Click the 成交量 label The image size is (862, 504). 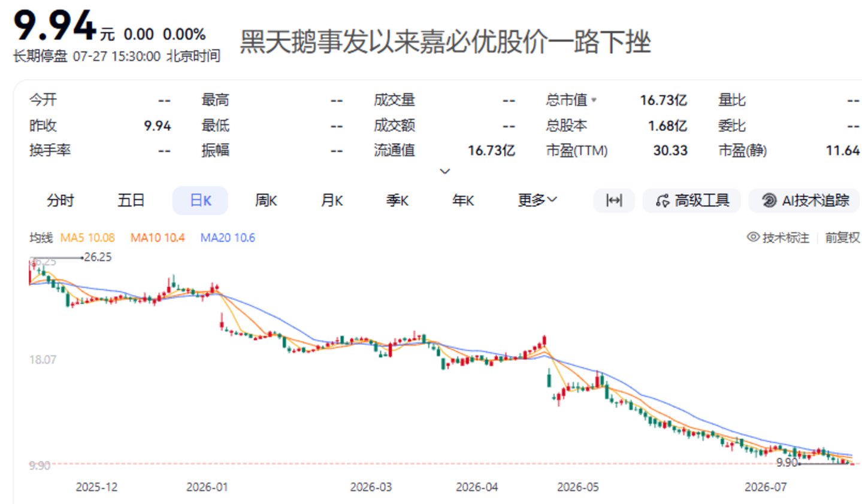[x=394, y=100]
